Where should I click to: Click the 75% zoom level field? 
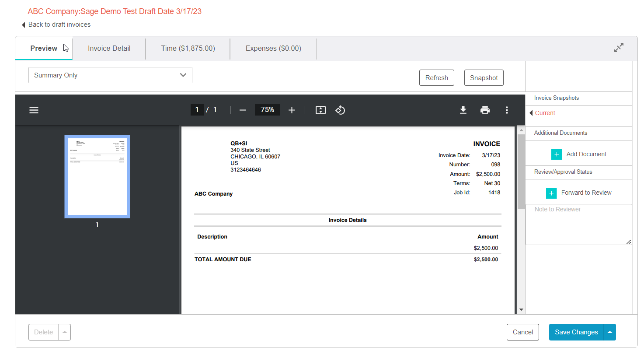click(267, 110)
